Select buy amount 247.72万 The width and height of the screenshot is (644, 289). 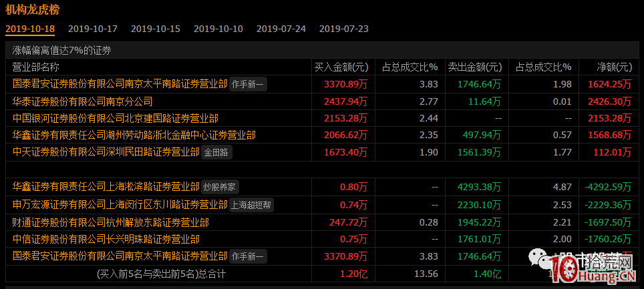348,222
